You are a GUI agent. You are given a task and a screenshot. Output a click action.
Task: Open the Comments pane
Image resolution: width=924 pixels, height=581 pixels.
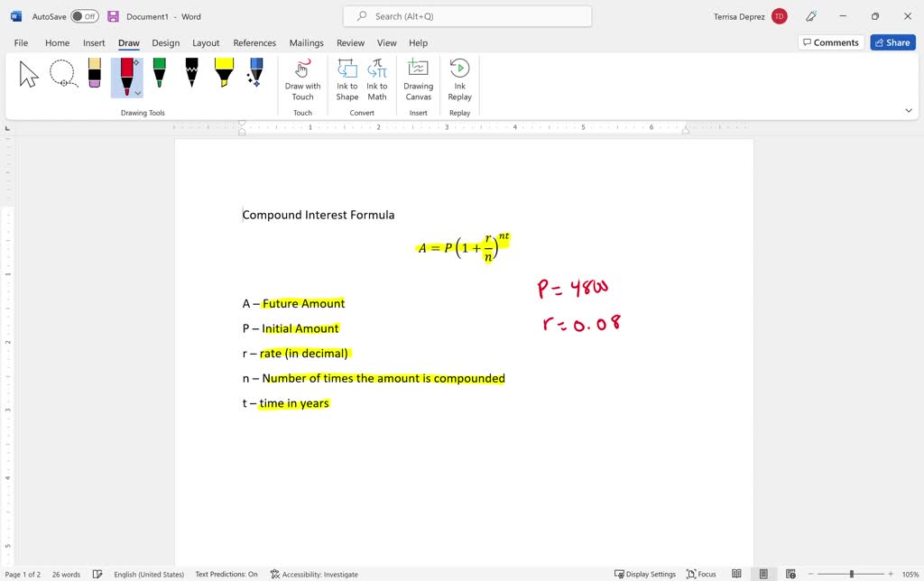click(x=830, y=41)
